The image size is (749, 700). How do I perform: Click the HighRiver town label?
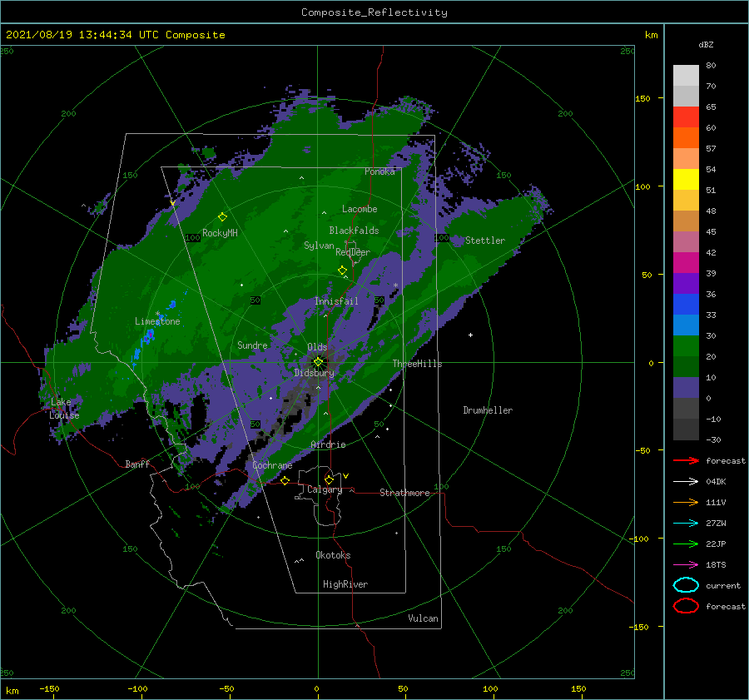click(345, 584)
